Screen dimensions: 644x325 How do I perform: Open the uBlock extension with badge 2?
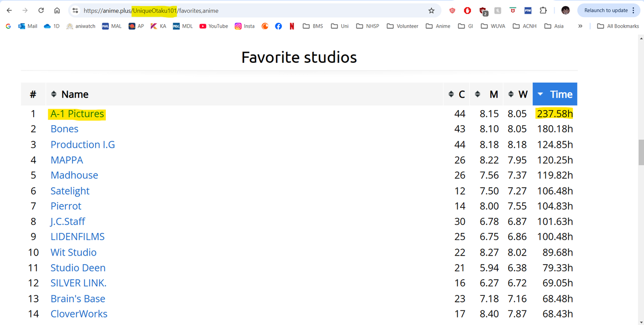483,11
